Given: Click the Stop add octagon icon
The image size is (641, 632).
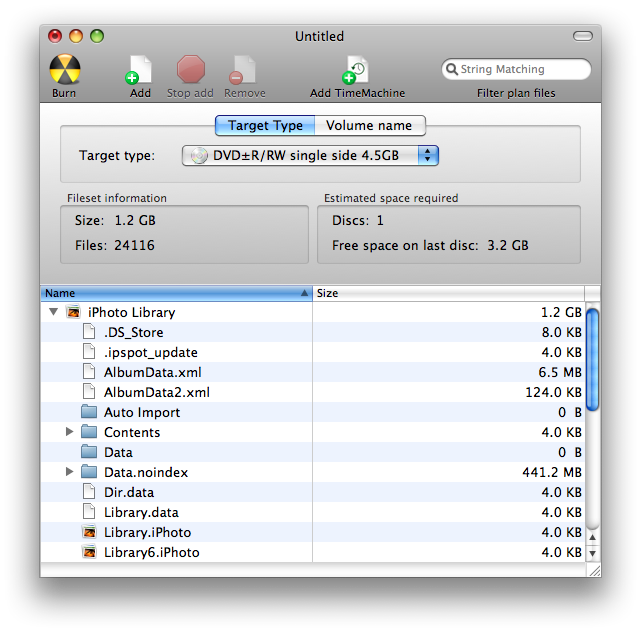Looking at the screenshot, I should pyautogui.click(x=191, y=69).
